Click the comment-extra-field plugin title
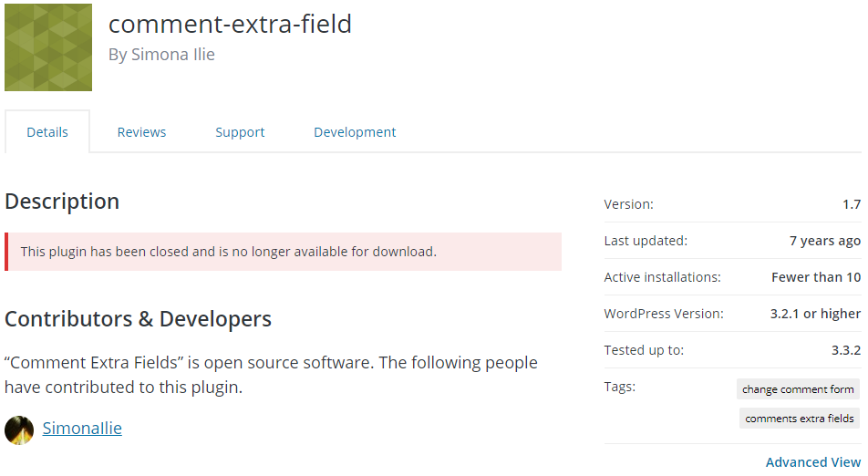The height and width of the screenshot is (476, 868). coord(230,24)
